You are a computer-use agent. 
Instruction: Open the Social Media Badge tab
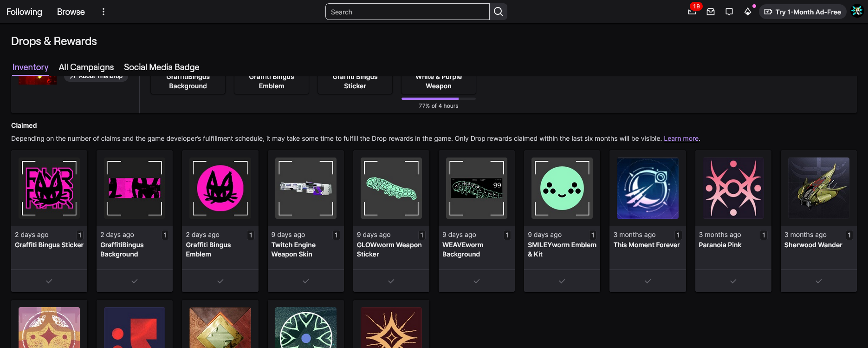[162, 67]
